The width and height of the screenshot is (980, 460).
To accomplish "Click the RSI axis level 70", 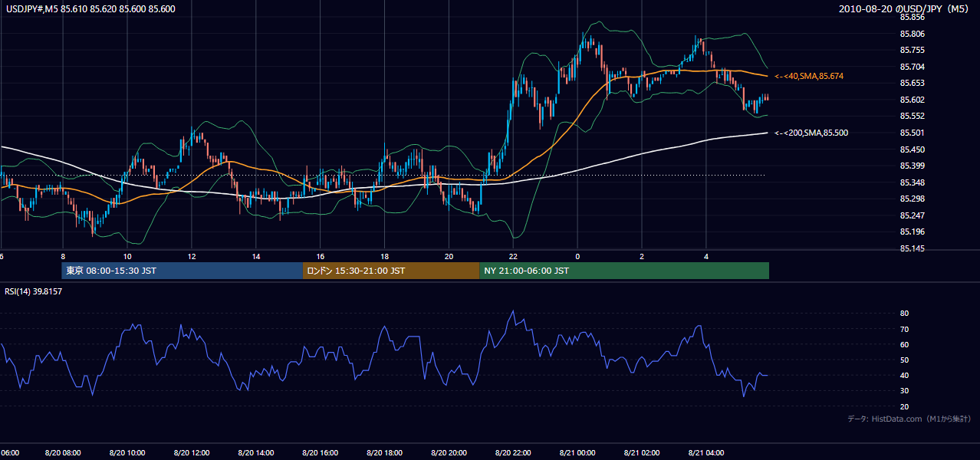I will 904,329.
